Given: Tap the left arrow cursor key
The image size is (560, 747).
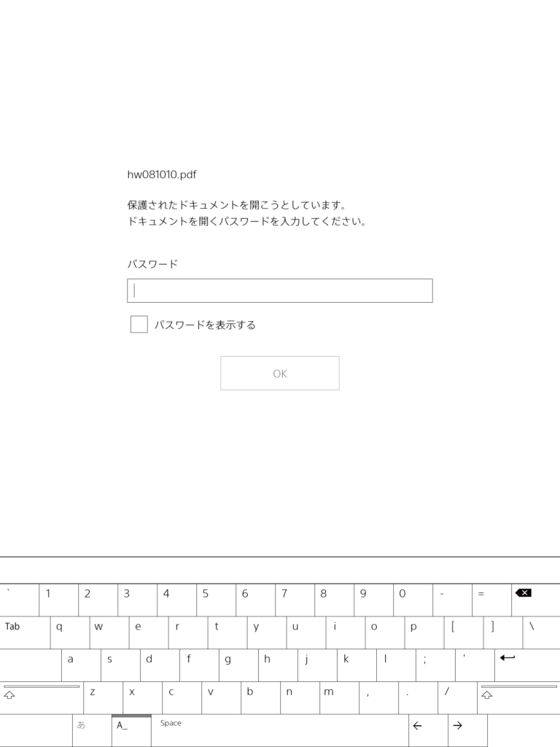Looking at the screenshot, I should point(428,730).
